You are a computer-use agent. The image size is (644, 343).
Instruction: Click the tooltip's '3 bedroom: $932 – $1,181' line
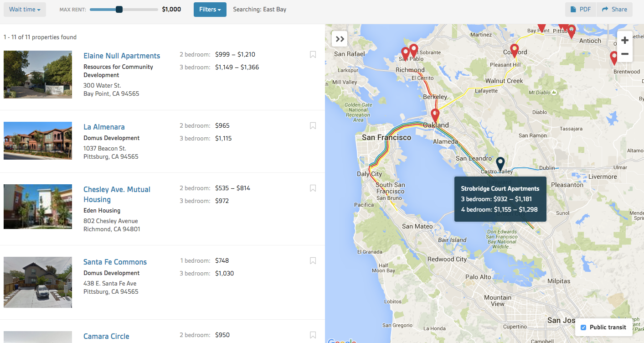(497, 199)
